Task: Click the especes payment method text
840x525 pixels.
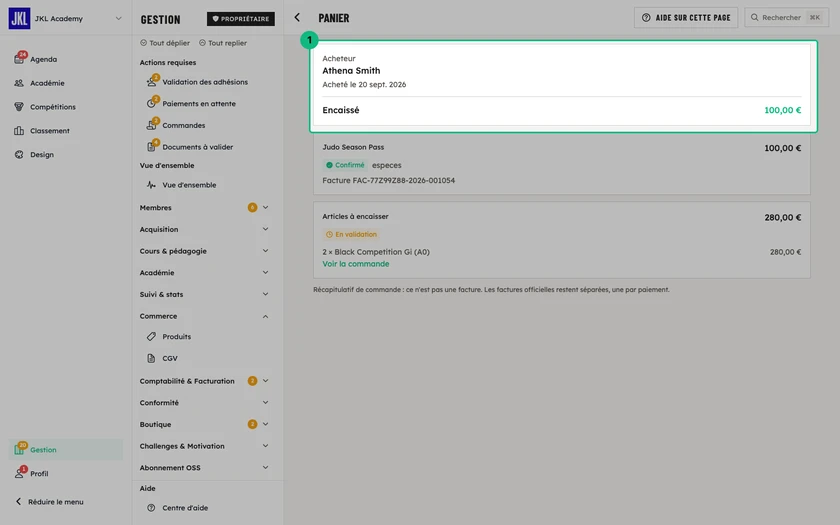Action: point(387,166)
